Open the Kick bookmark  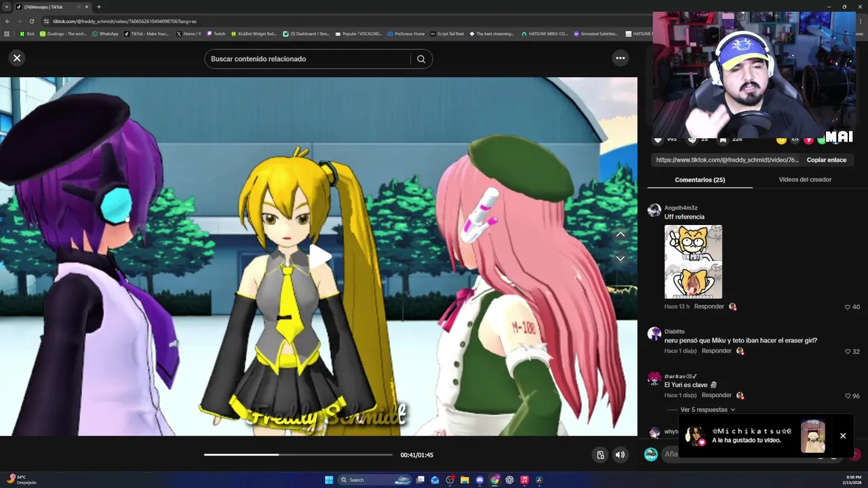coord(26,33)
